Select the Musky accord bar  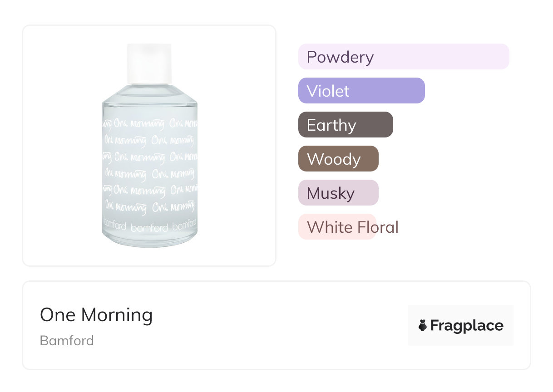point(338,193)
